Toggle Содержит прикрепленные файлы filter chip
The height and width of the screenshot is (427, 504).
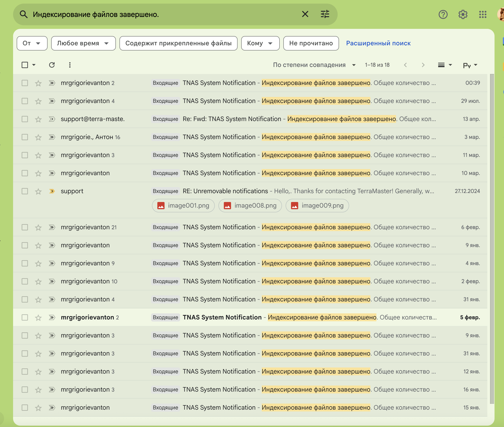178,43
